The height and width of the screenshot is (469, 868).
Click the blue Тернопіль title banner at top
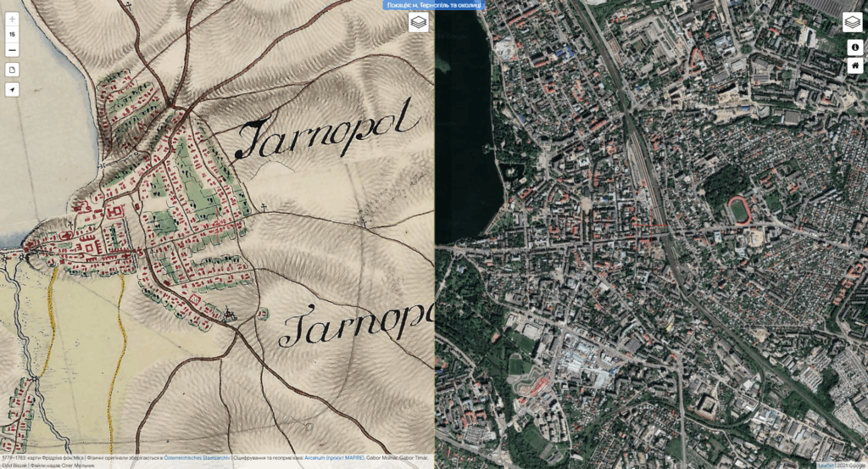(x=434, y=5)
